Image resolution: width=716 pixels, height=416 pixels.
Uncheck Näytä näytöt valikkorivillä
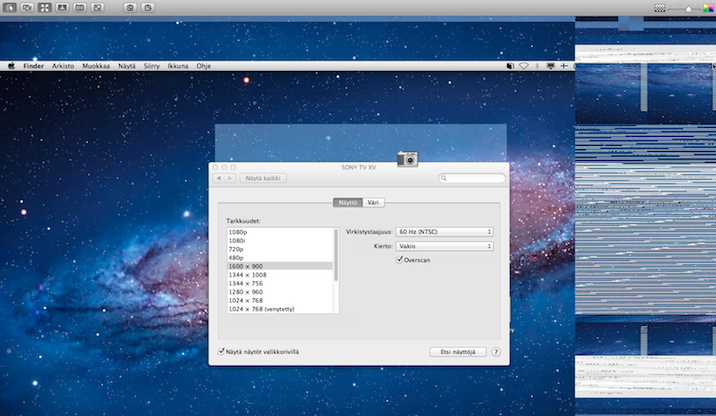(222, 352)
